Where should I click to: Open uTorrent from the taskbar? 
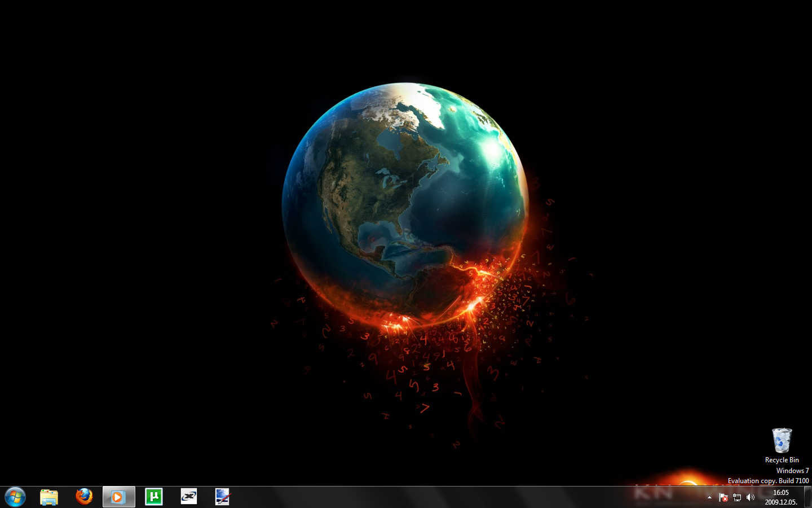tap(153, 497)
